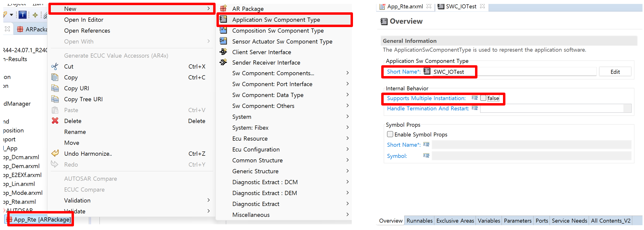Image resolution: width=644 pixels, height=230 pixels.
Task: Open the Service Needs tab
Action: coord(569,221)
